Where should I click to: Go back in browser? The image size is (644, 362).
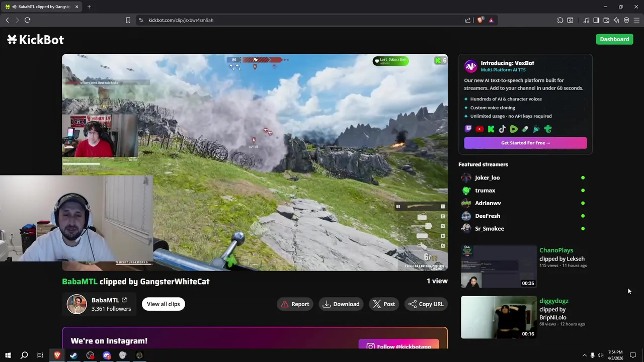click(x=8, y=20)
